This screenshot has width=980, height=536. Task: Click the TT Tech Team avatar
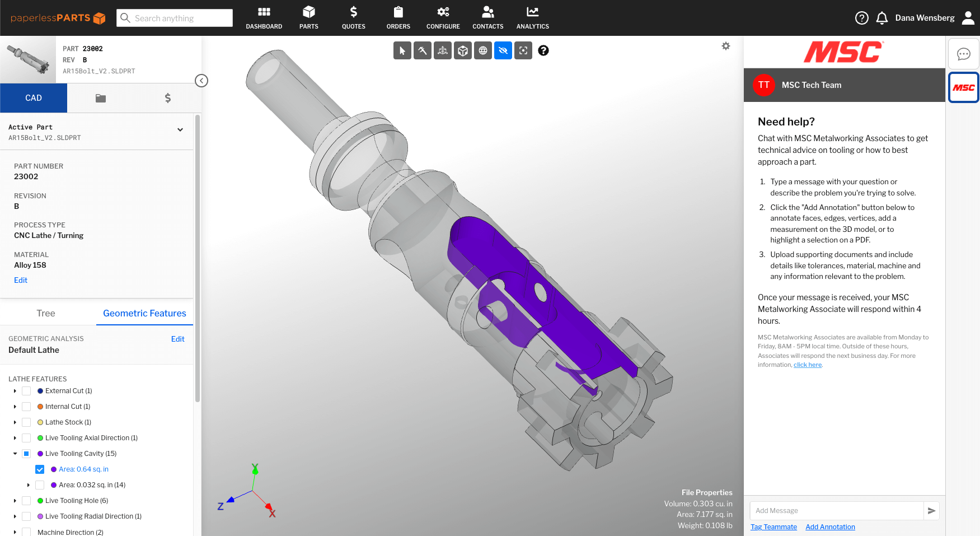click(763, 85)
